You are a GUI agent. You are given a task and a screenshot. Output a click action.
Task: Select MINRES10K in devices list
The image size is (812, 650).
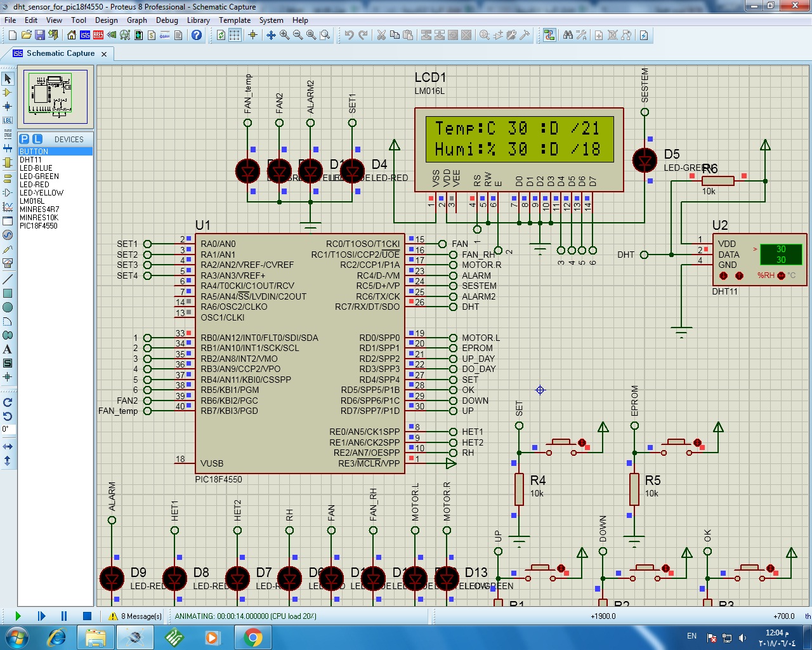coord(39,218)
